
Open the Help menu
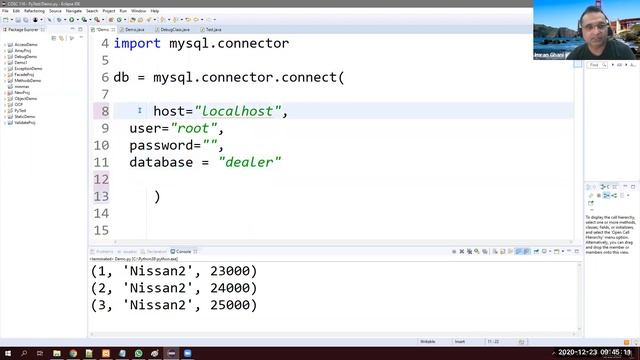point(155,11)
